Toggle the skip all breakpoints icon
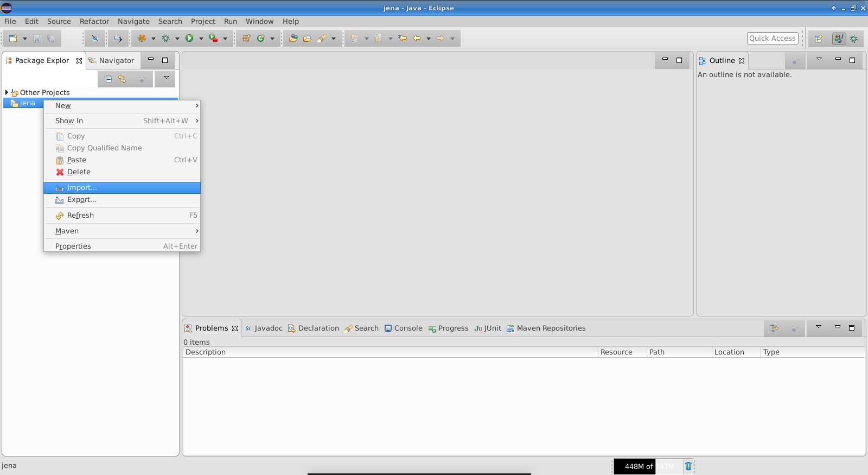This screenshot has width=868, height=475. click(x=95, y=39)
